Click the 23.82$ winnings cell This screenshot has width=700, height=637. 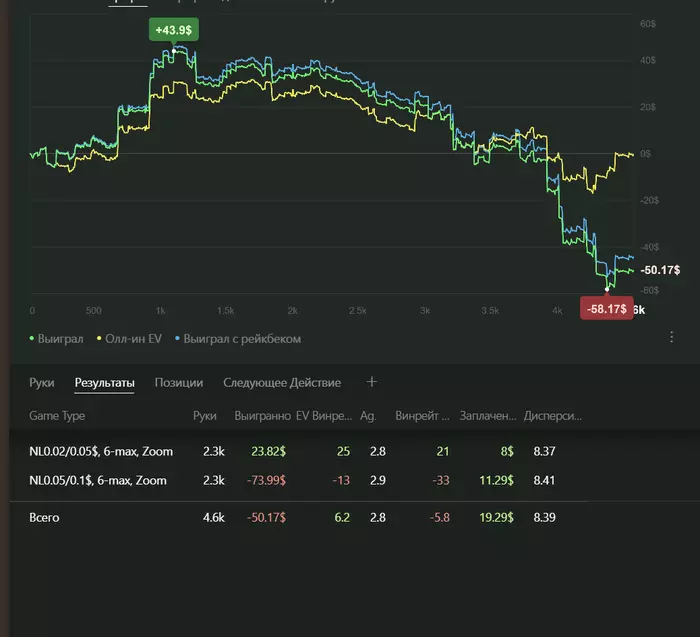pos(268,451)
